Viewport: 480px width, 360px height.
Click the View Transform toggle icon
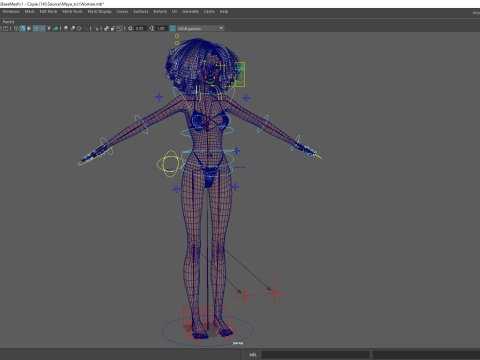172,28
